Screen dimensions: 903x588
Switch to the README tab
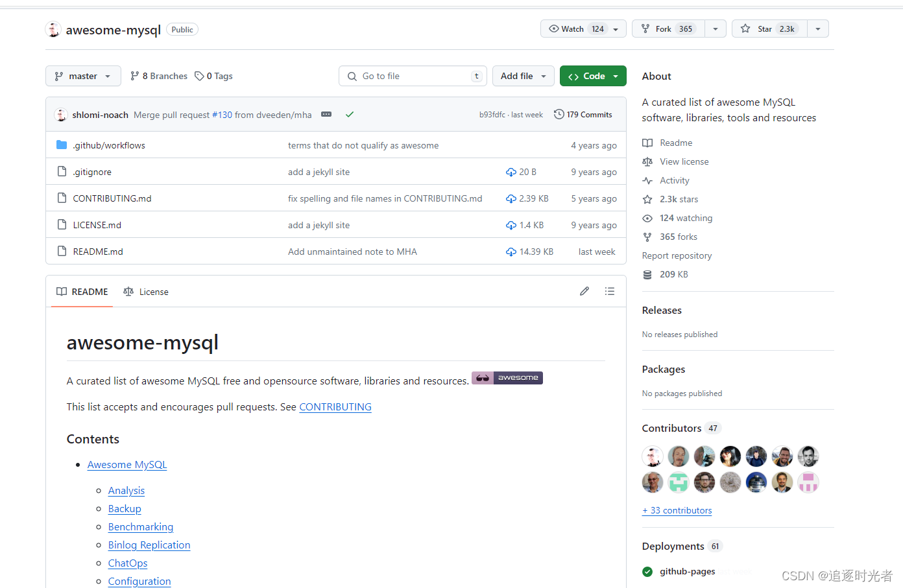tap(81, 292)
